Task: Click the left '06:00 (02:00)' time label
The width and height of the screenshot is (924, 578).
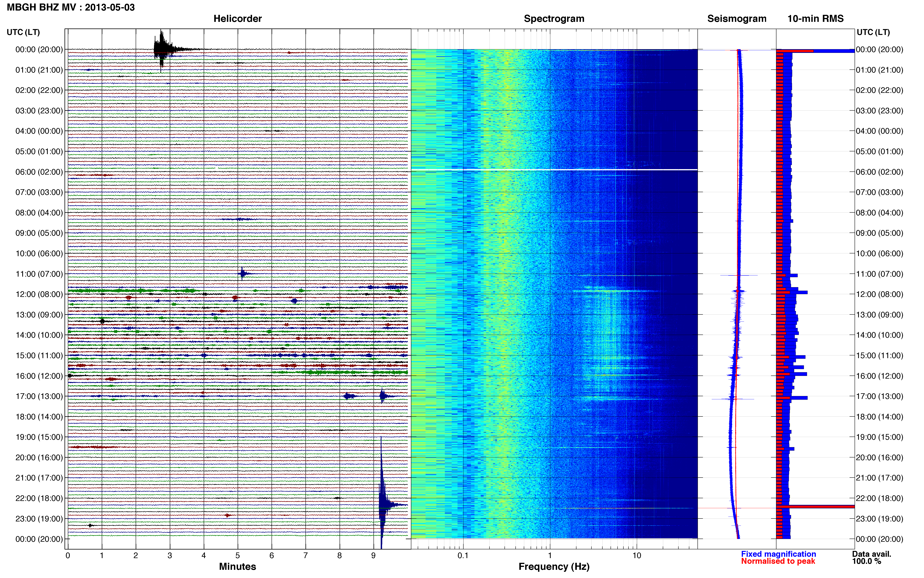Action: click(39, 172)
